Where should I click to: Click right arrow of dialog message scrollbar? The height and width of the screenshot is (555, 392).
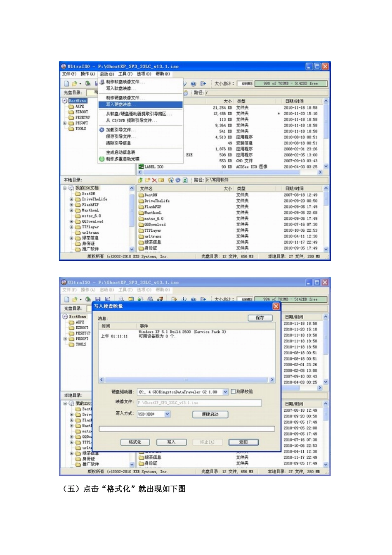(272, 379)
